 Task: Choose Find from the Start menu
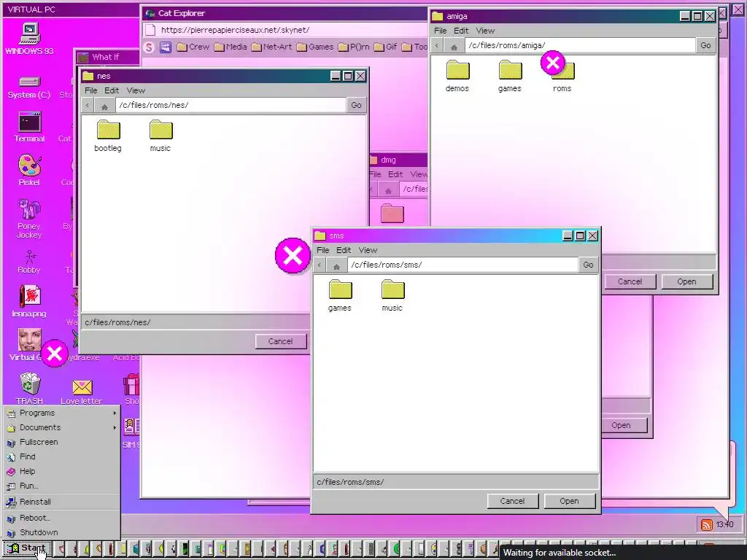tap(61, 456)
